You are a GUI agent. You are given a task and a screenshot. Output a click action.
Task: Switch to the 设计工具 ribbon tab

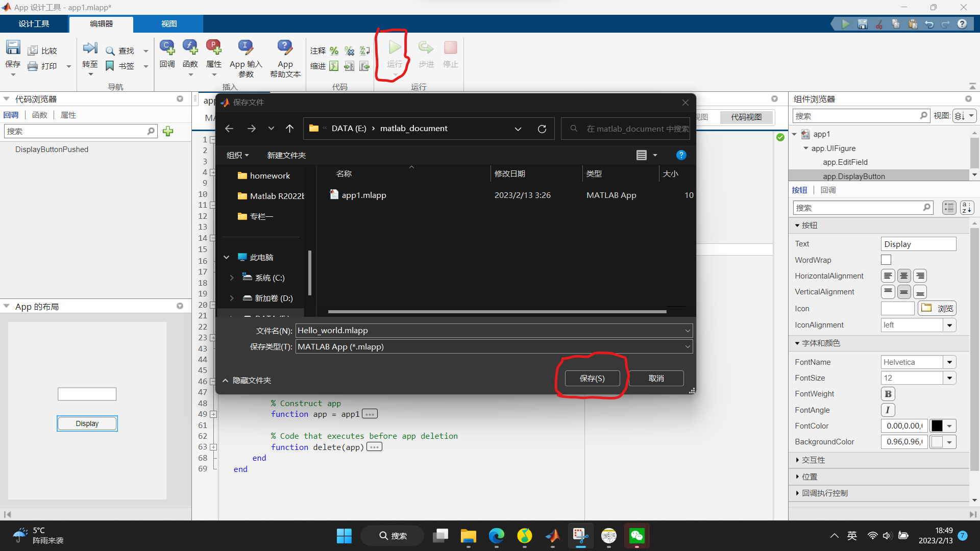click(34, 23)
